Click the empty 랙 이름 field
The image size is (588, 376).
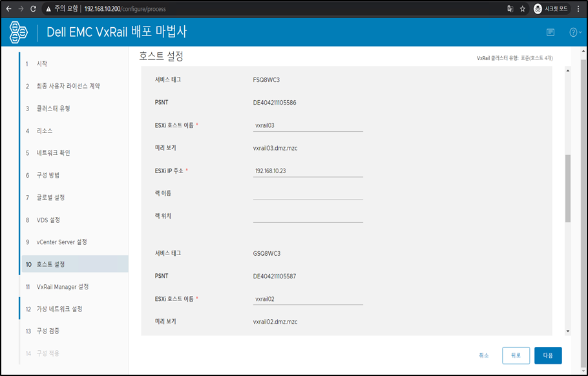click(x=308, y=194)
